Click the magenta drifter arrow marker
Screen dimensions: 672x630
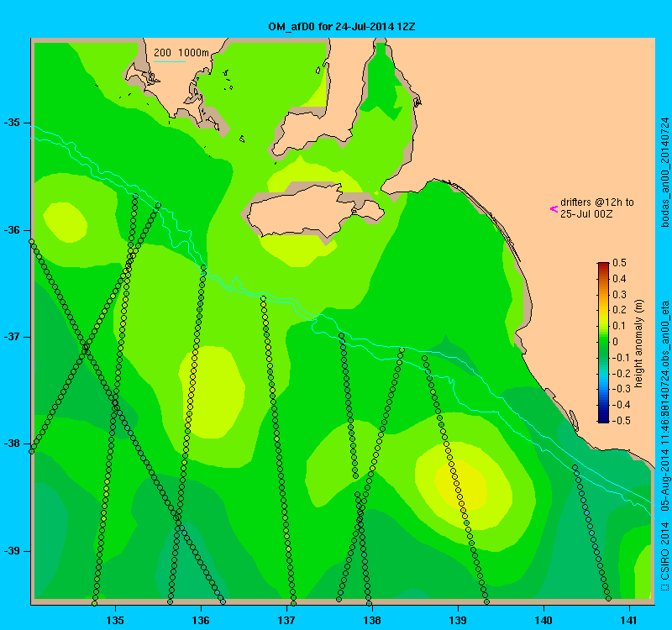click(554, 208)
